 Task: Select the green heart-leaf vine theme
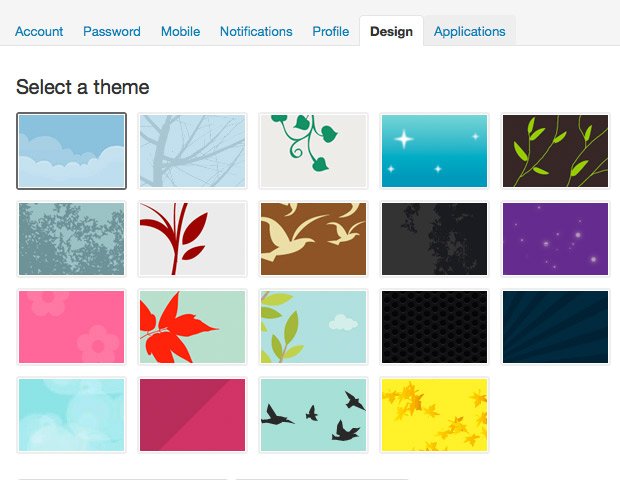tap(313, 151)
